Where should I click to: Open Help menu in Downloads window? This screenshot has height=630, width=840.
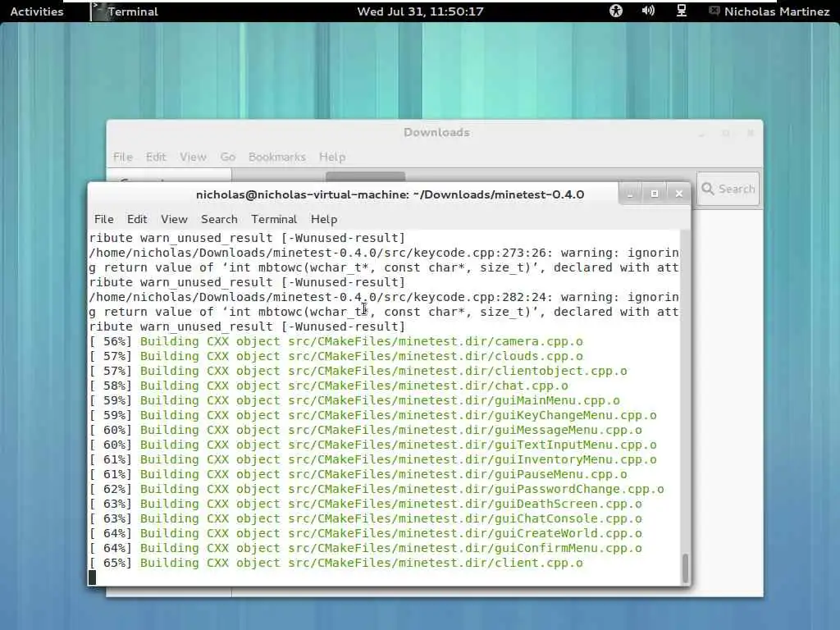point(332,157)
